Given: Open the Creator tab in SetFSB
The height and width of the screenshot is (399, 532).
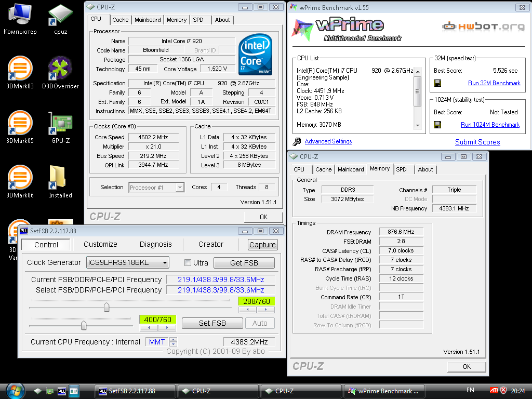Looking at the screenshot, I should tap(211, 244).
